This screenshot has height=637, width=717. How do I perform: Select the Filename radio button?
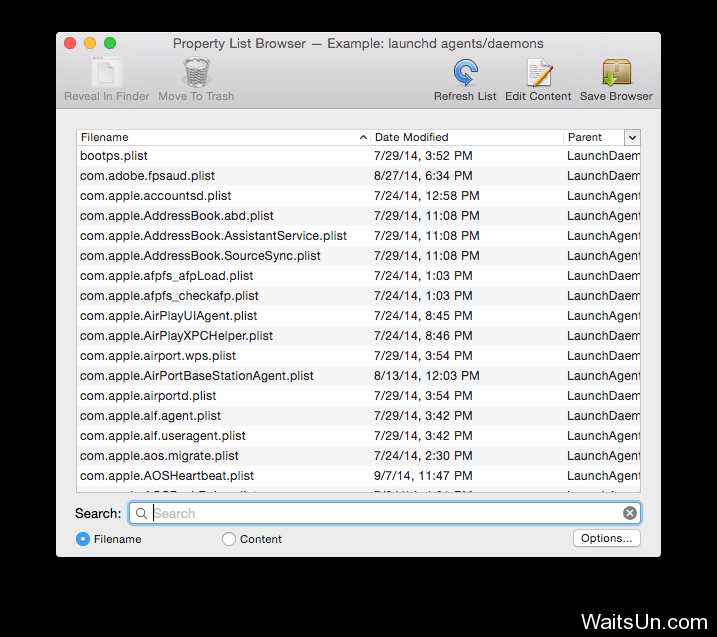83,539
